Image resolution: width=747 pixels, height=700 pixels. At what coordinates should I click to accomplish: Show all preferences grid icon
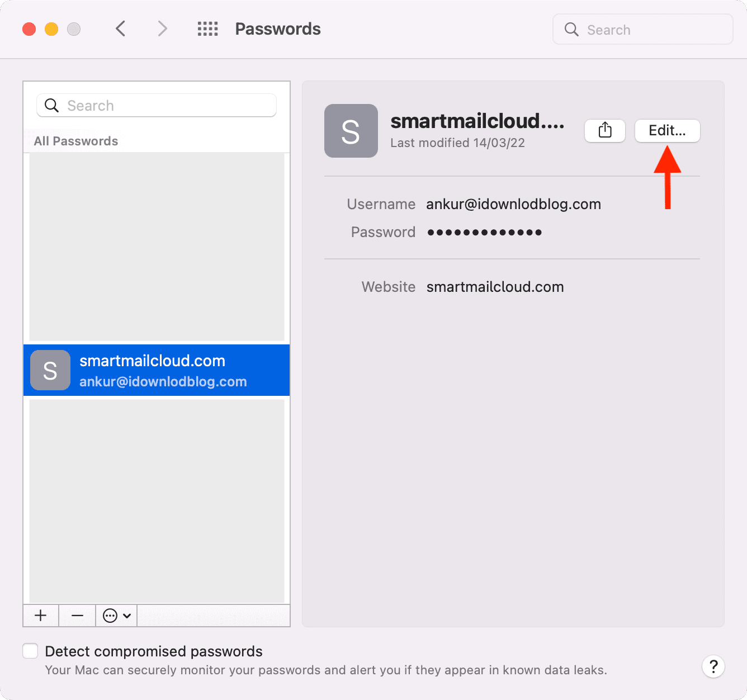coord(207,29)
